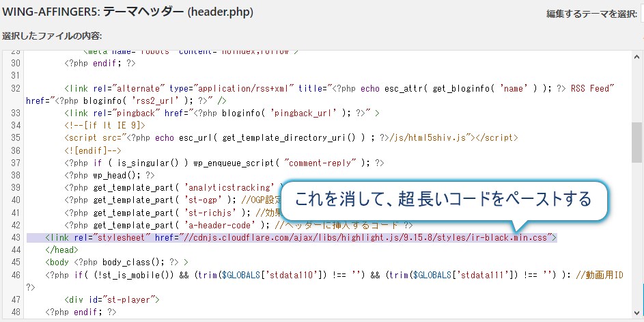Click the div id st-player line

(x=112, y=299)
